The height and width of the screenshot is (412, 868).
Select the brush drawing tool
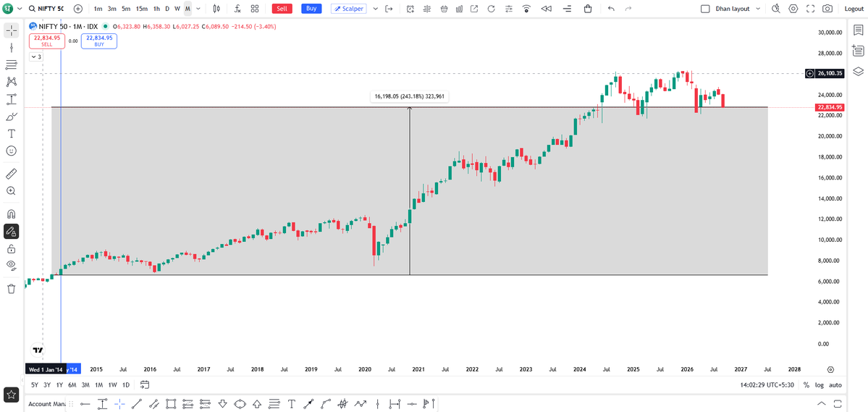11,117
